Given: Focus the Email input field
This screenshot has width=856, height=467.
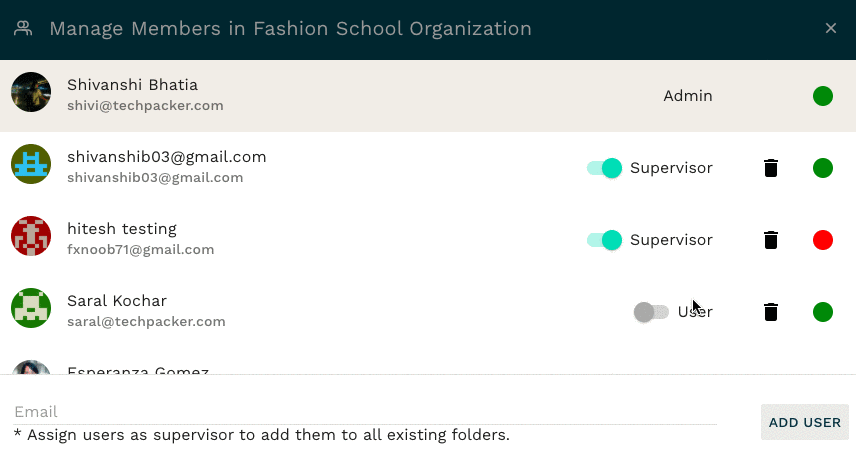Looking at the screenshot, I should pyautogui.click(x=365, y=412).
